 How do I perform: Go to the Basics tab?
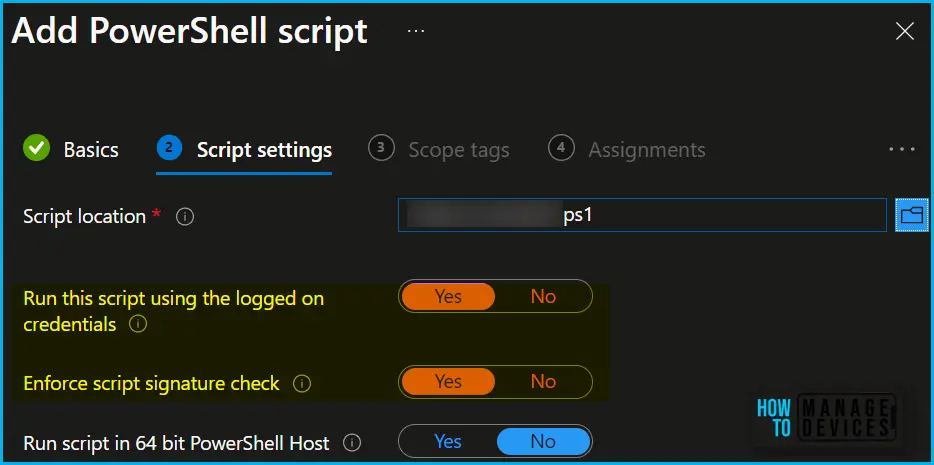coord(91,150)
